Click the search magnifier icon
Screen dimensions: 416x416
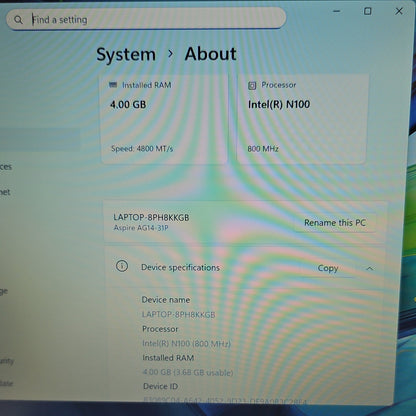click(18, 20)
